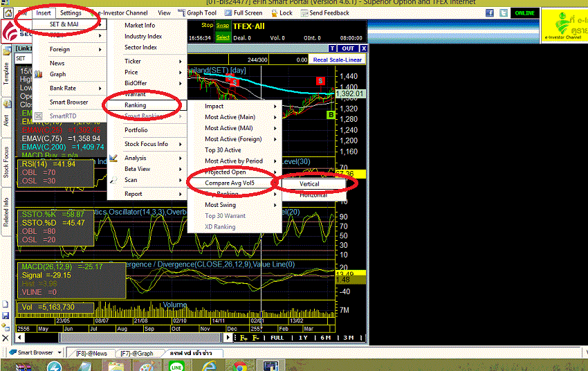Click the window settings icon above the X icon
Image resolution: width=588 pixels, height=371 pixels.
(6, 327)
